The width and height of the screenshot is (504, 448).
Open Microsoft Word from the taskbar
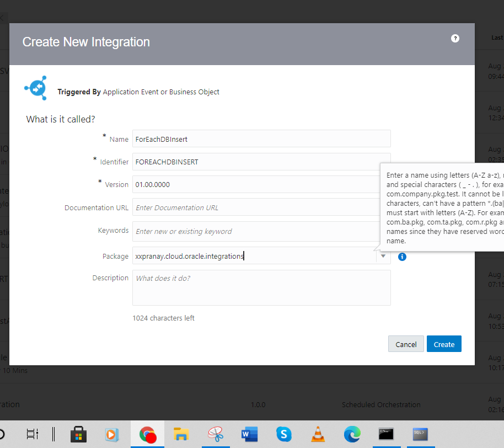tap(249, 434)
